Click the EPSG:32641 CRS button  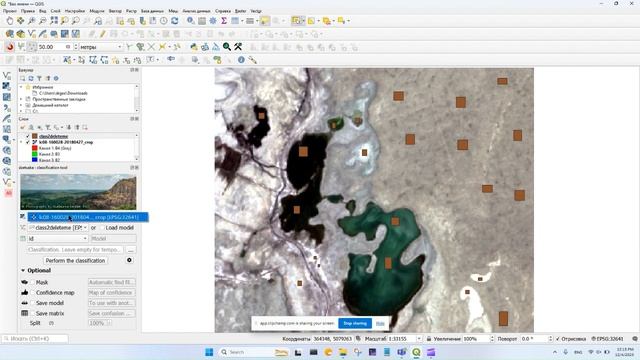607,339
